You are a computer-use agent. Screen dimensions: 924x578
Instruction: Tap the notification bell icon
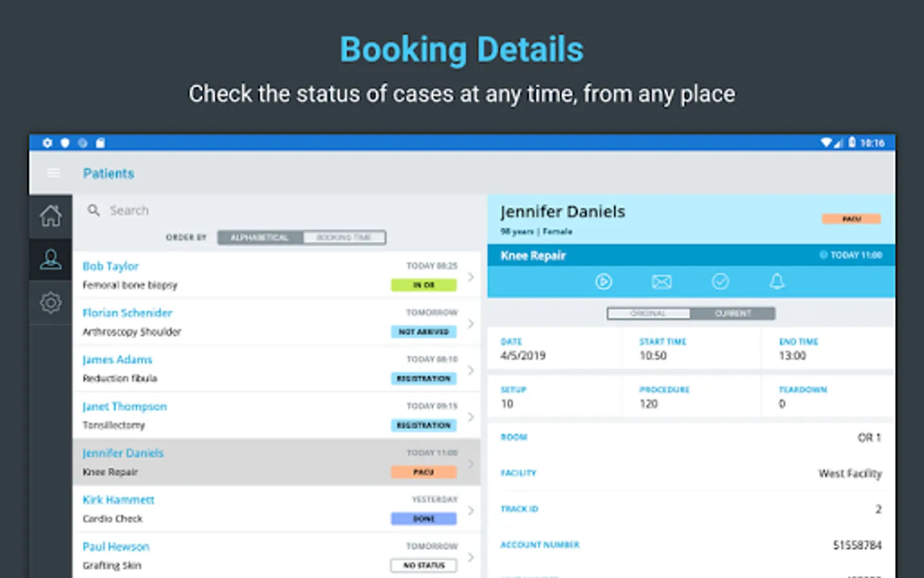(777, 281)
